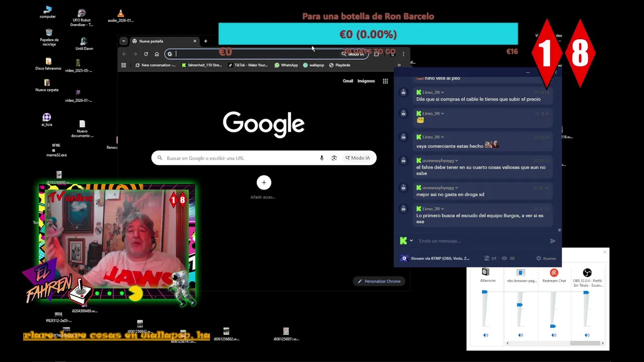Select the video_2025-05 file icon
This screenshot has width=644, height=362.
click(78, 65)
